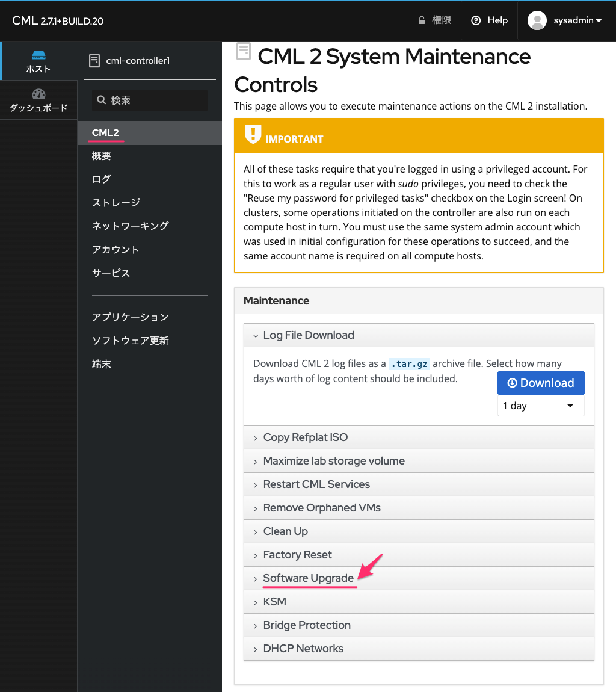The height and width of the screenshot is (692, 616).
Task: Click the lock icon for 権限
Action: click(x=422, y=20)
